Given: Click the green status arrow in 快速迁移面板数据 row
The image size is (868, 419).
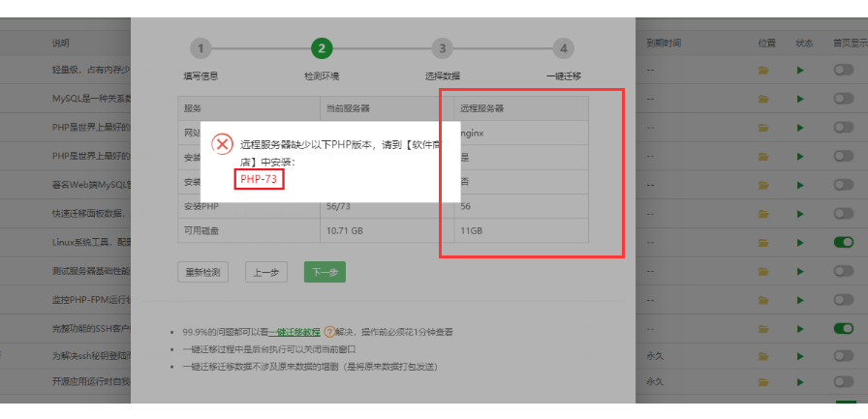Looking at the screenshot, I should (800, 214).
